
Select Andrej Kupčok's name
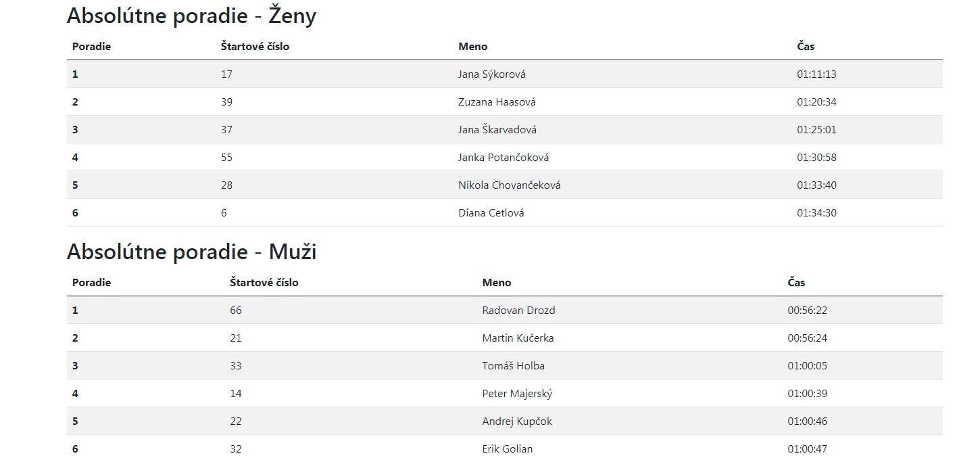point(517,421)
